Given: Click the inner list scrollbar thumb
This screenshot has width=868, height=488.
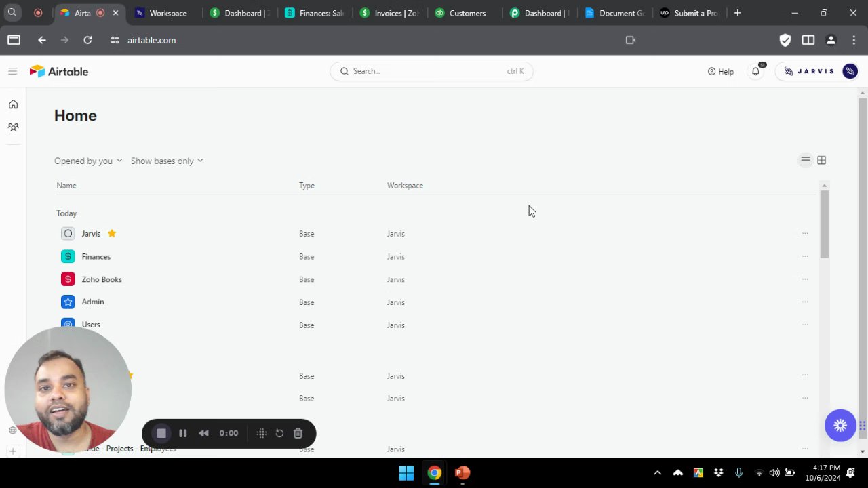Looking at the screenshot, I should point(824,224).
